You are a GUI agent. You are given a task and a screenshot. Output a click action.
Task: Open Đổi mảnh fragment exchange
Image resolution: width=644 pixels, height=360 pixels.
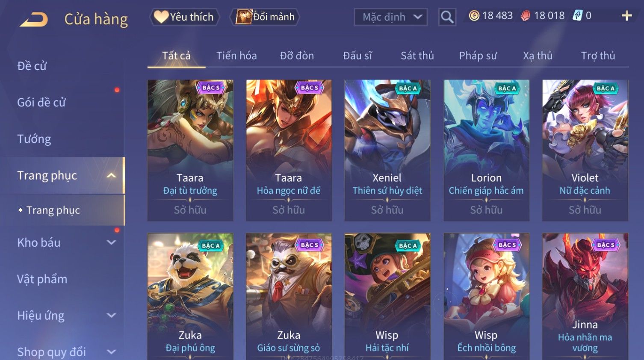pyautogui.click(x=265, y=17)
